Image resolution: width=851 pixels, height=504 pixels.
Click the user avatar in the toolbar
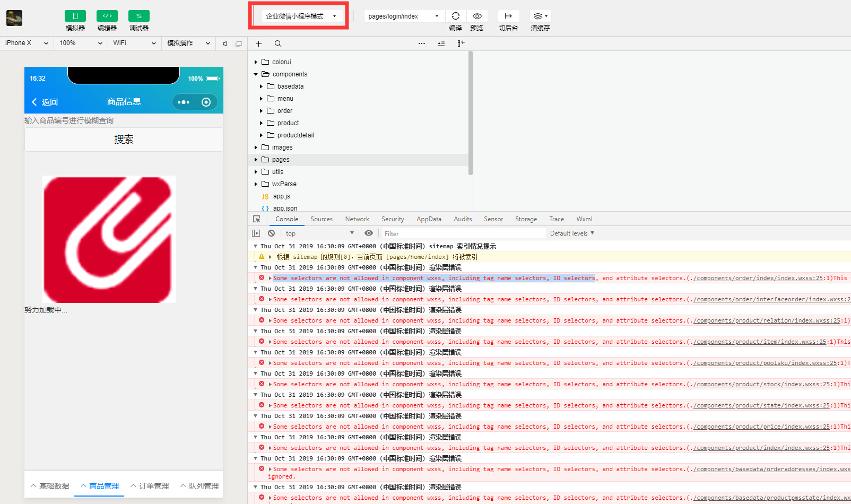pyautogui.click(x=14, y=18)
